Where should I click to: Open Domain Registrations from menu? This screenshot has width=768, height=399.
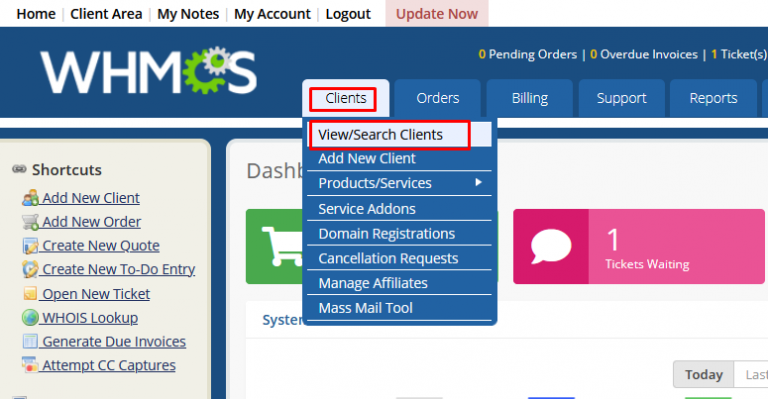tap(399, 234)
